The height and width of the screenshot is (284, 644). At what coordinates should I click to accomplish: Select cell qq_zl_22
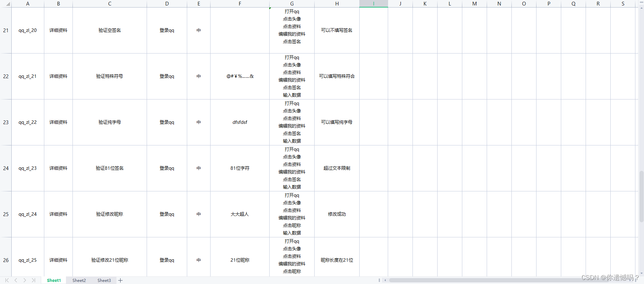tap(28, 122)
